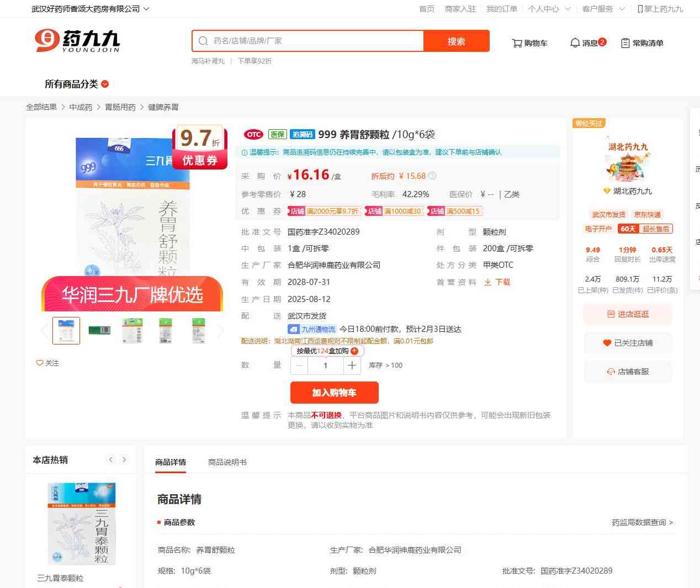The width and height of the screenshot is (700, 588).
Task: Download the first-sale documents (首营资料)
Action: click(497, 282)
